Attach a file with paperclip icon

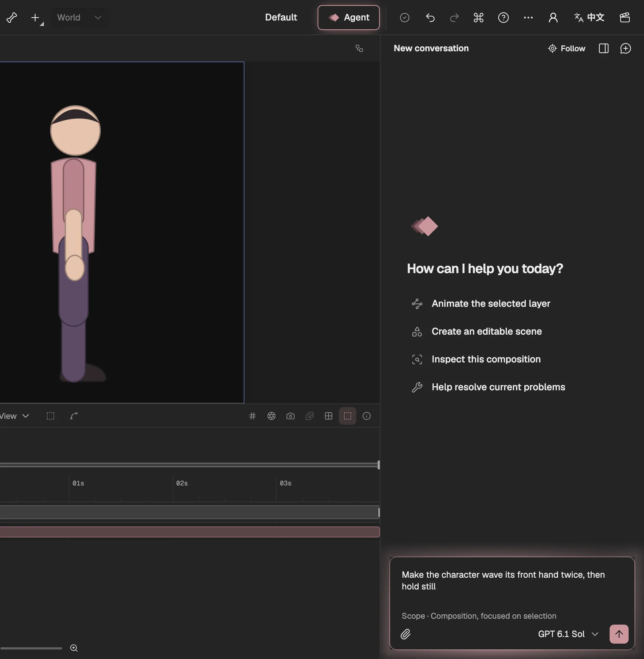click(x=405, y=634)
